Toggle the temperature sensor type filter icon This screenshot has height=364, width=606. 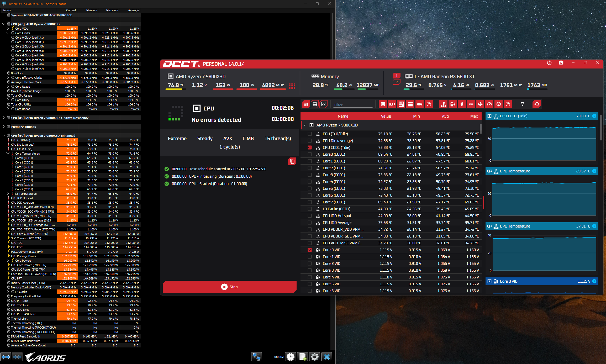[444, 104]
